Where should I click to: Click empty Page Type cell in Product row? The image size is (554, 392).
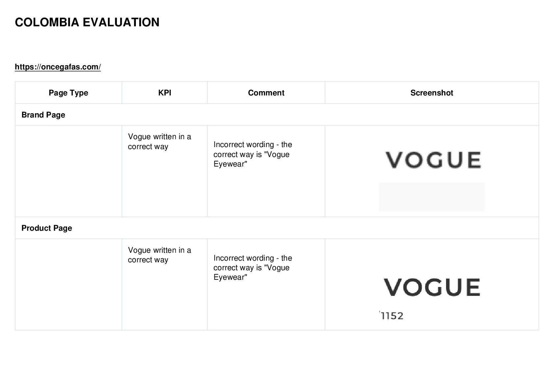tap(68, 284)
